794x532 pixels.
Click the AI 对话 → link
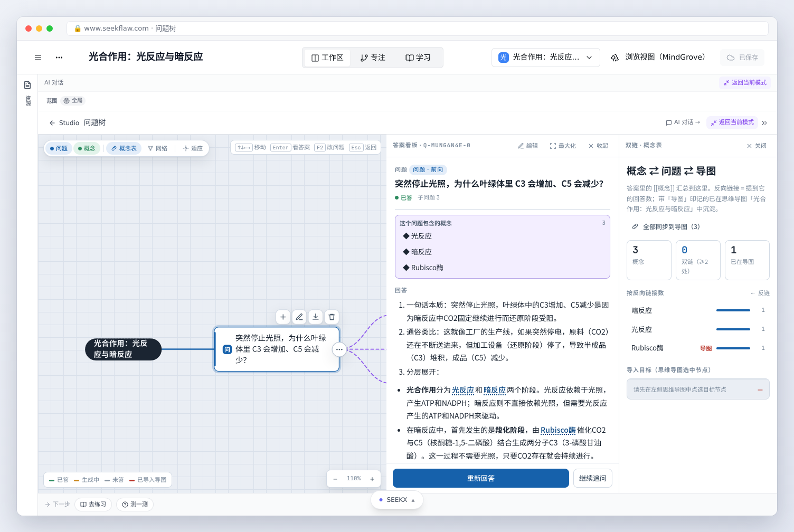point(683,122)
